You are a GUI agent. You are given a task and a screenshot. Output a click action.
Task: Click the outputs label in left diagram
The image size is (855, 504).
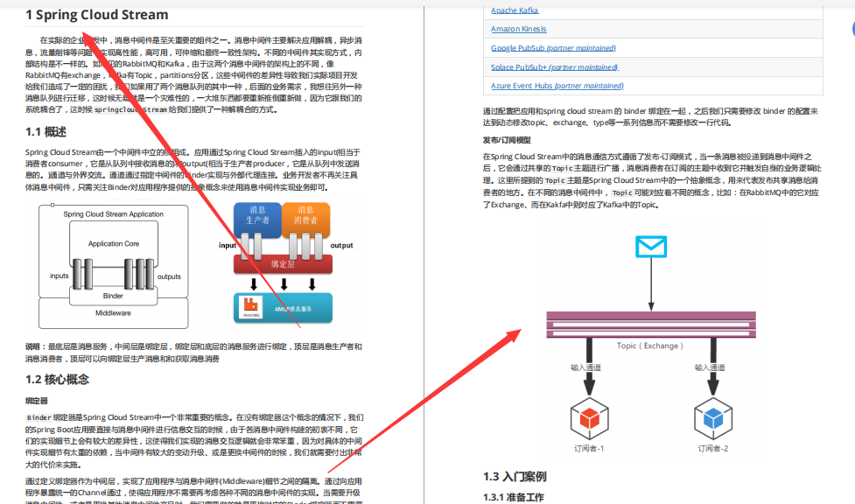click(169, 276)
